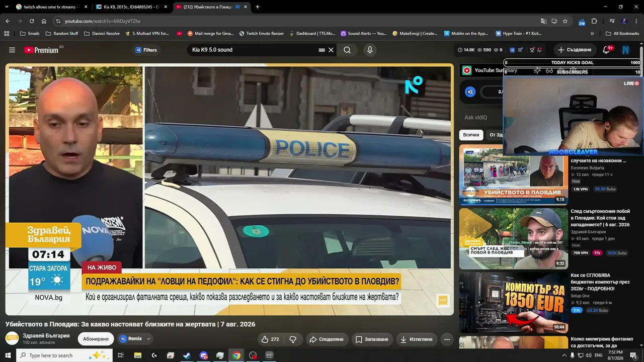This screenshot has height=362, width=644.
Task: Open File Explorer from the taskbar
Action: (x=137, y=355)
